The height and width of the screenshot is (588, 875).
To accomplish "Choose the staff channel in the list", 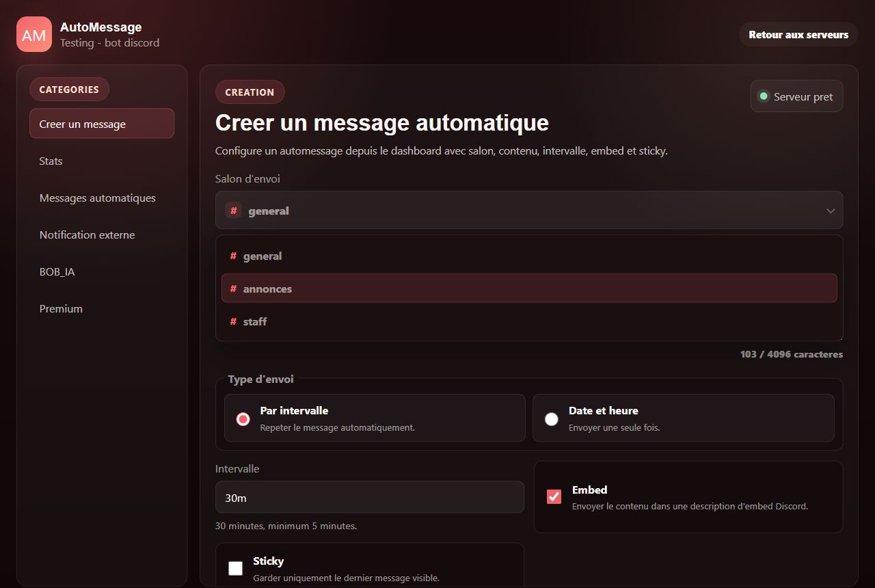I will (x=529, y=321).
